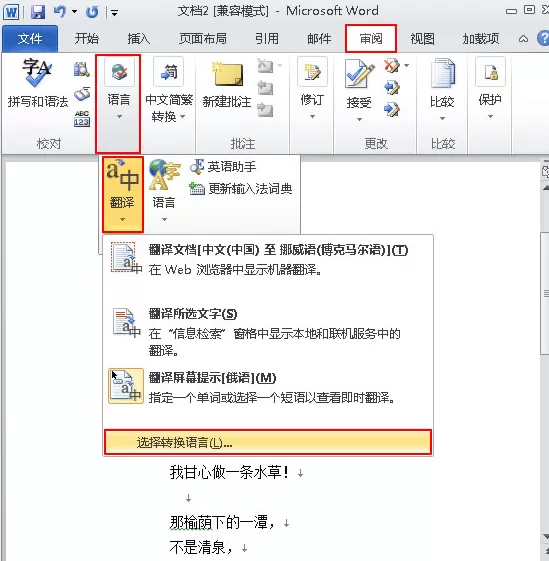Click the 语言 globe icon in dropdown panel
Viewport: 549px width, 561px height.
[x=164, y=175]
